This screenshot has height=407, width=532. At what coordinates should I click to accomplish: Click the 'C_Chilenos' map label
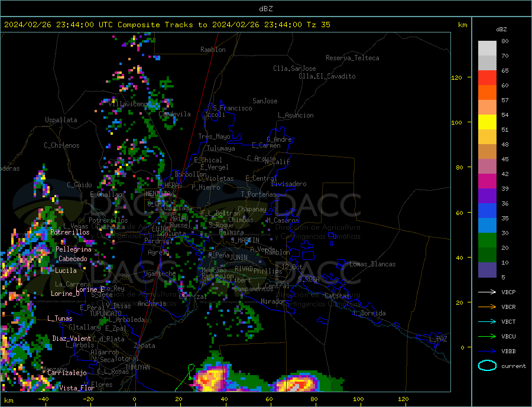point(61,145)
